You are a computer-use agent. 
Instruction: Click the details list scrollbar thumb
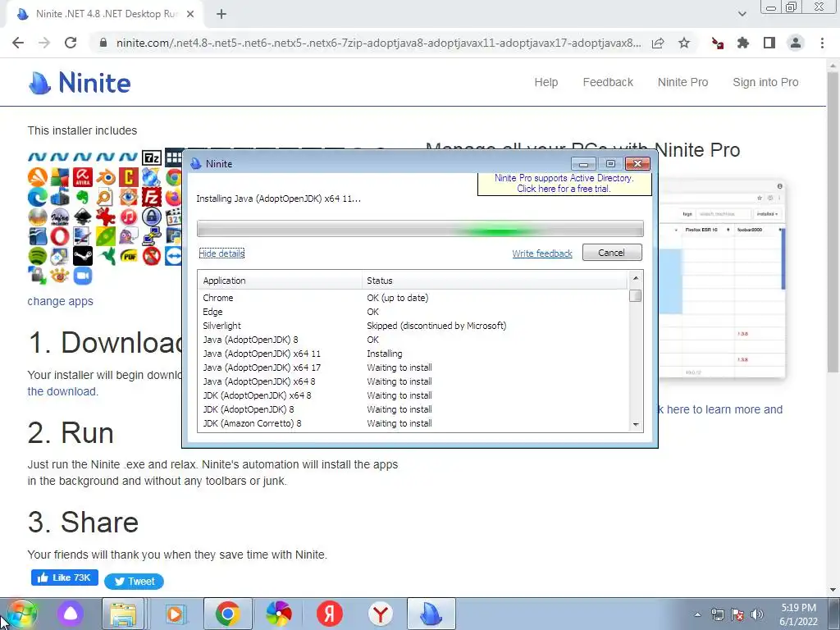(636, 295)
